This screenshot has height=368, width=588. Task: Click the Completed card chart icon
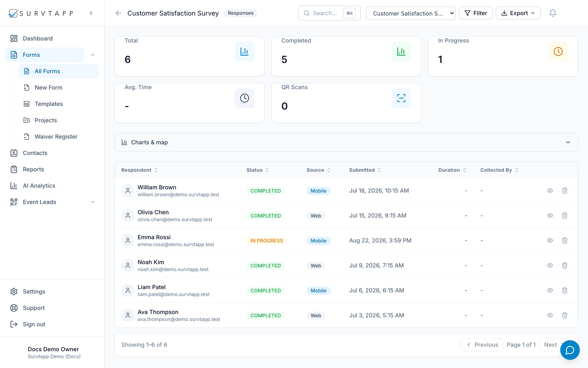401,52
